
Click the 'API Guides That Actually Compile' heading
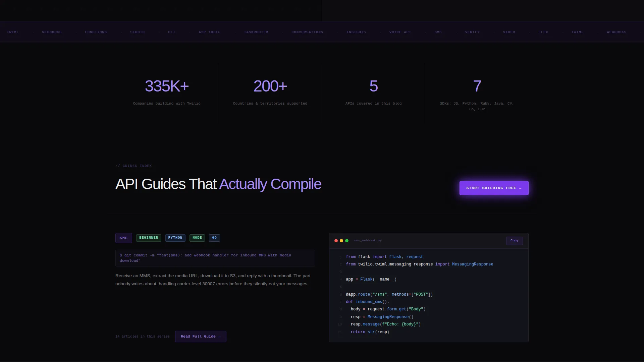coord(218,184)
